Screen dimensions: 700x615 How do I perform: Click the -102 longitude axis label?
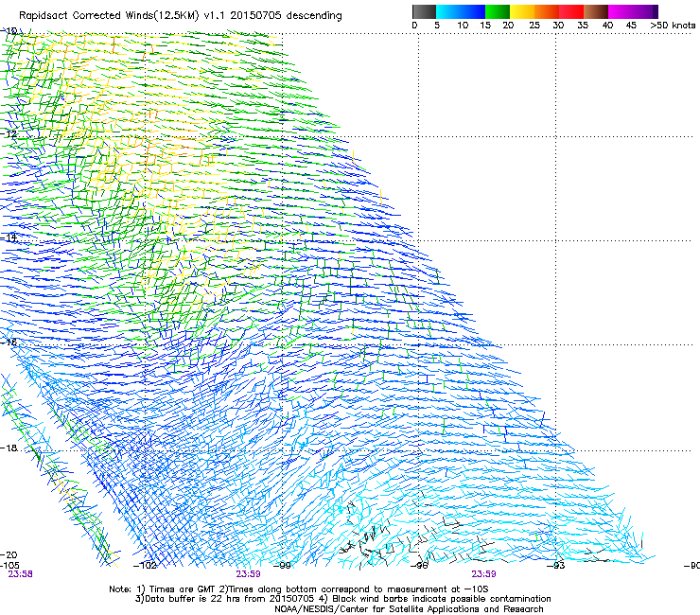point(145,565)
